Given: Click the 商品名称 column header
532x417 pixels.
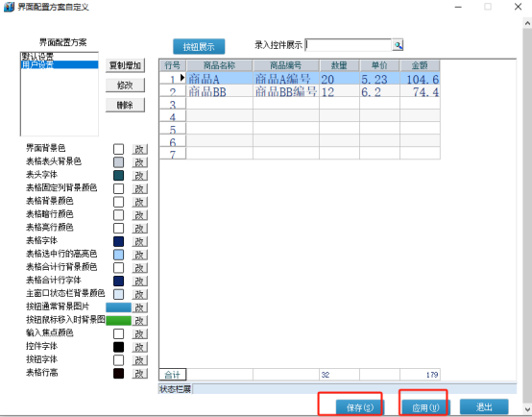Looking at the screenshot, I should [219, 65].
